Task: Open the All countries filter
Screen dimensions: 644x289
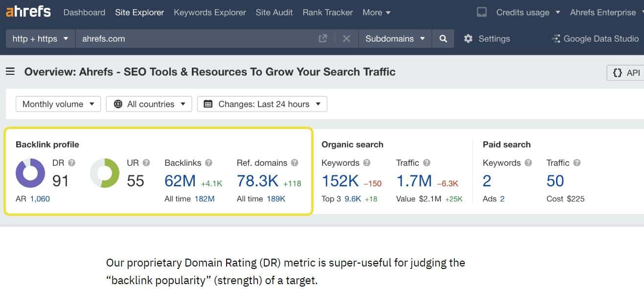Action: click(x=149, y=104)
